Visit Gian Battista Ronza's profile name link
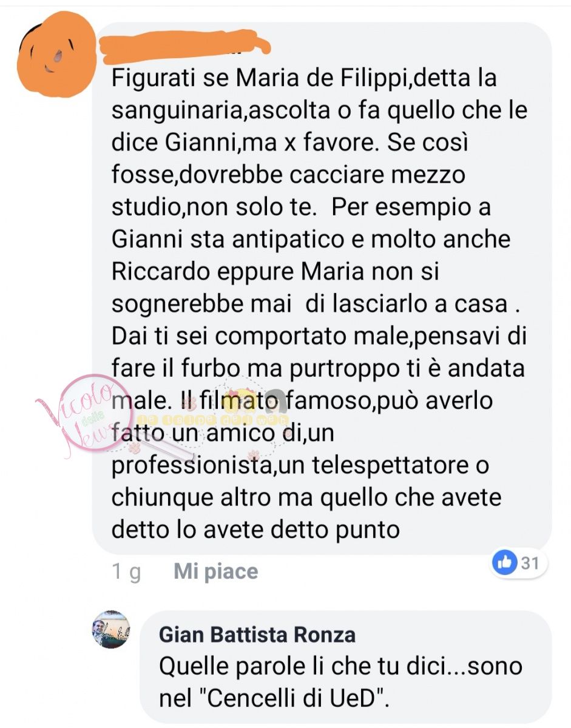571x728 pixels. coord(257,635)
